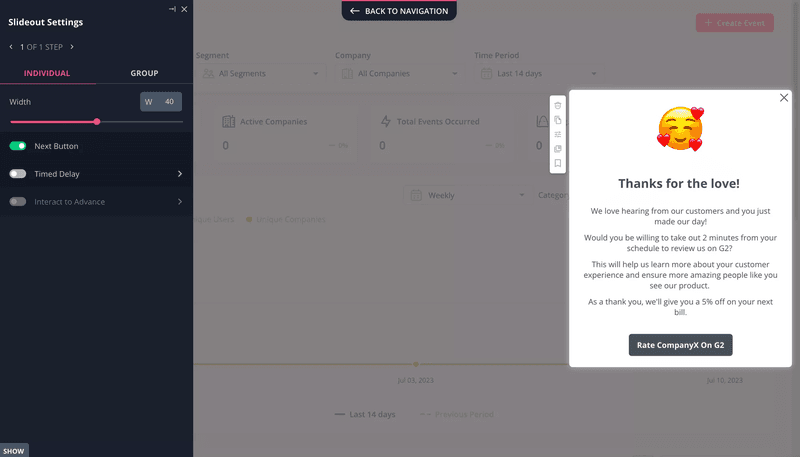Click the duplicate copy icon beside slideout

(558, 120)
